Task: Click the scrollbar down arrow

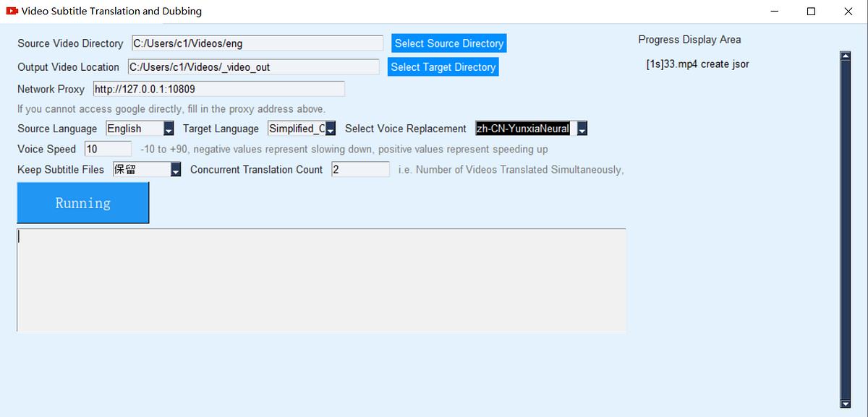Action: pyautogui.click(x=845, y=404)
